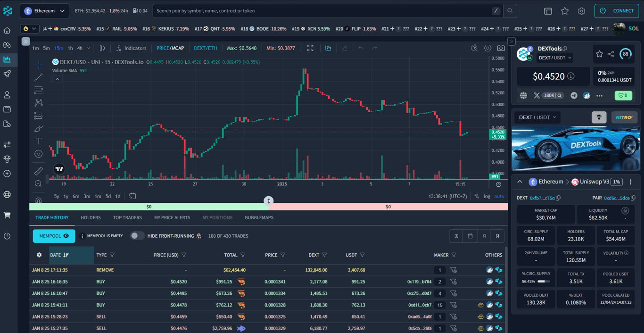Select the ruler measure tool
This screenshot has width=644, height=333.
click(39, 171)
